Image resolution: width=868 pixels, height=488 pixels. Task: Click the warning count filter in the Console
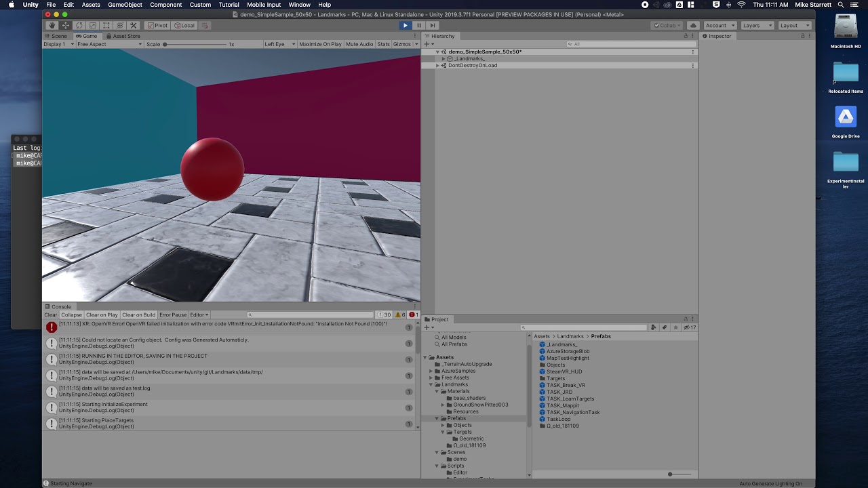pyautogui.click(x=399, y=314)
